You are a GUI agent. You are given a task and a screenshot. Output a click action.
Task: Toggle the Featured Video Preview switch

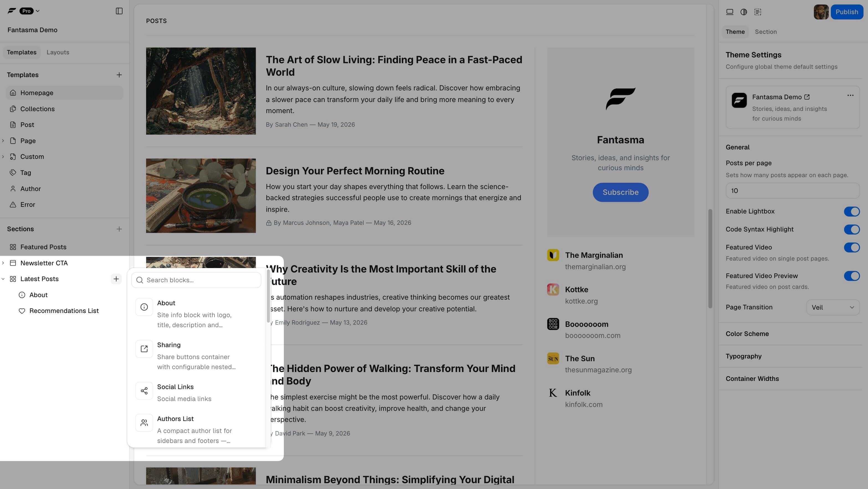(852, 276)
